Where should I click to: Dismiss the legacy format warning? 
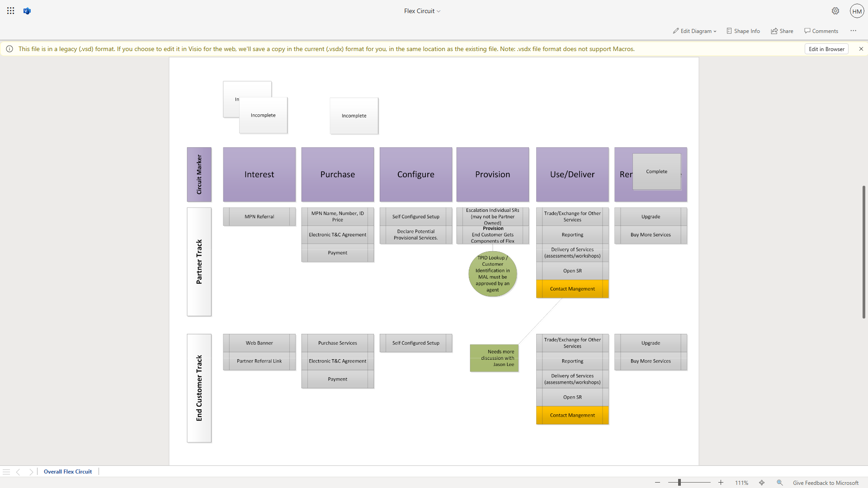[861, 49]
